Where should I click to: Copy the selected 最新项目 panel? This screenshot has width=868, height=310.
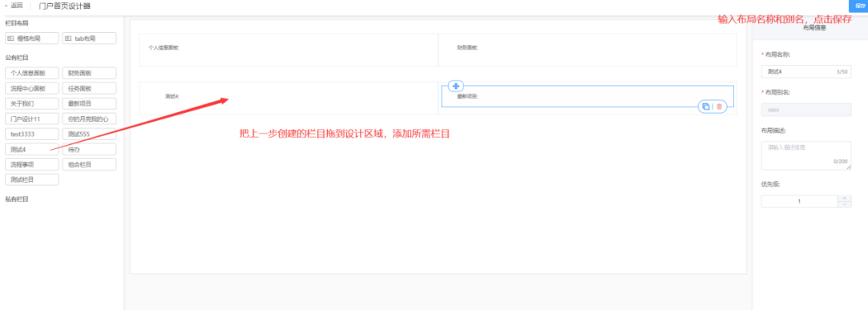[x=706, y=107]
